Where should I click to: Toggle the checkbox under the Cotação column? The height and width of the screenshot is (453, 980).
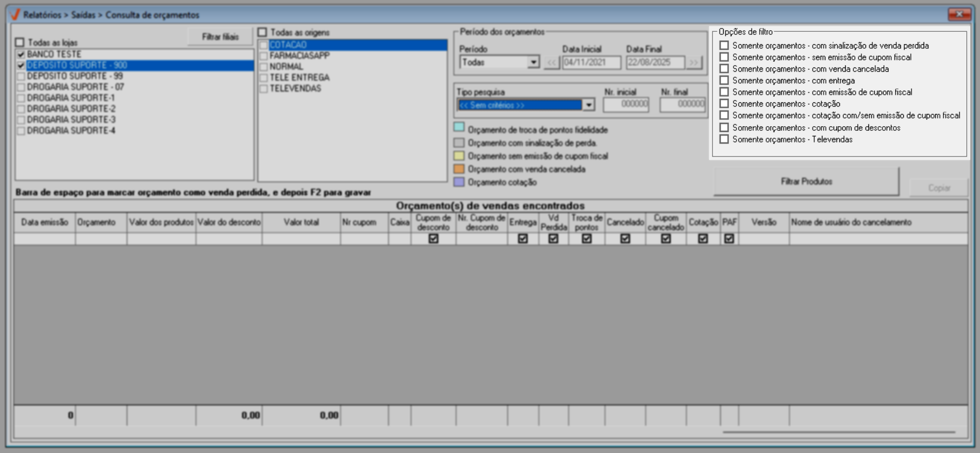click(x=703, y=238)
